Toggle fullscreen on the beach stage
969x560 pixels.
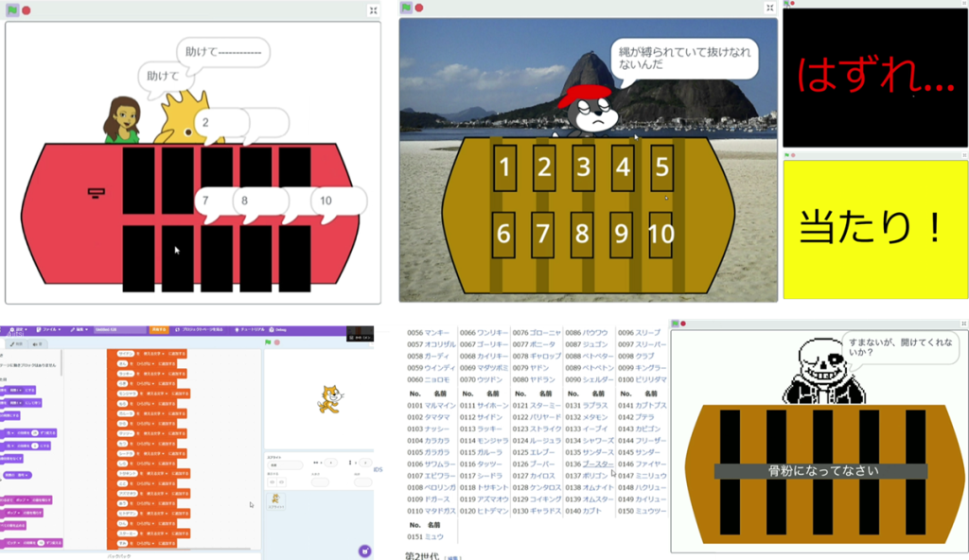tap(770, 8)
